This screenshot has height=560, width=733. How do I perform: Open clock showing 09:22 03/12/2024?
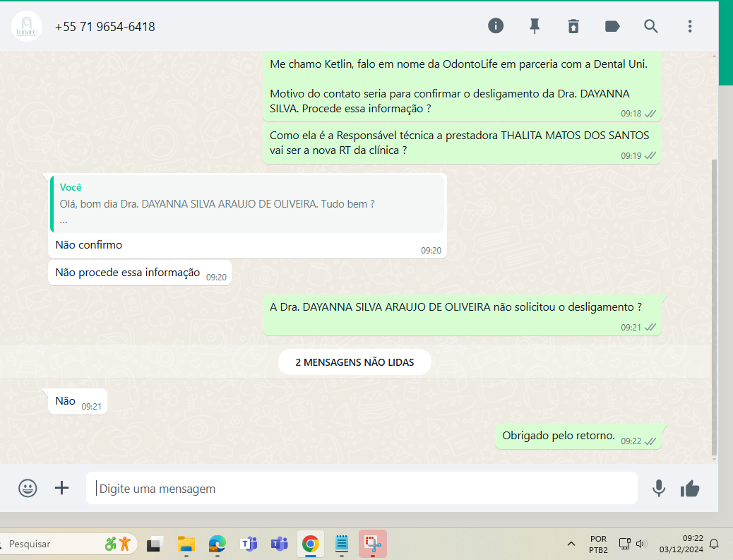(681, 544)
